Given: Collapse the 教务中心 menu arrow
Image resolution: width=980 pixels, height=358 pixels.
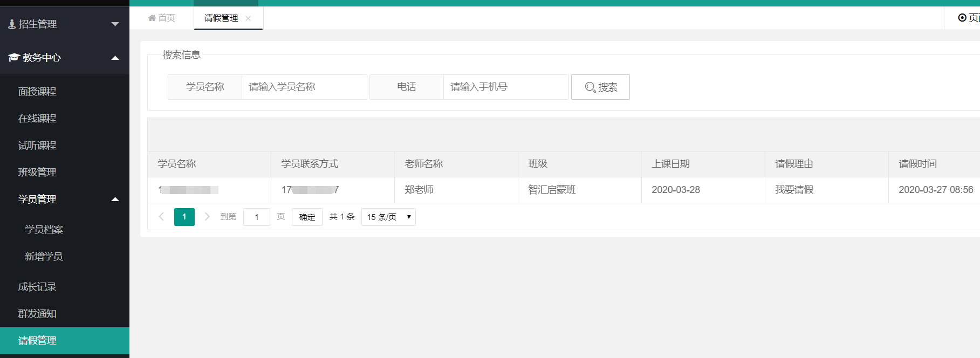Looking at the screenshot, I should (x=115, y=58).
